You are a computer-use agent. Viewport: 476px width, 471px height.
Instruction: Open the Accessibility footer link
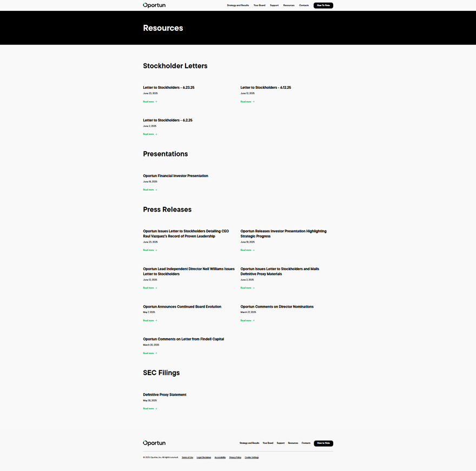(x=220, y=457)
